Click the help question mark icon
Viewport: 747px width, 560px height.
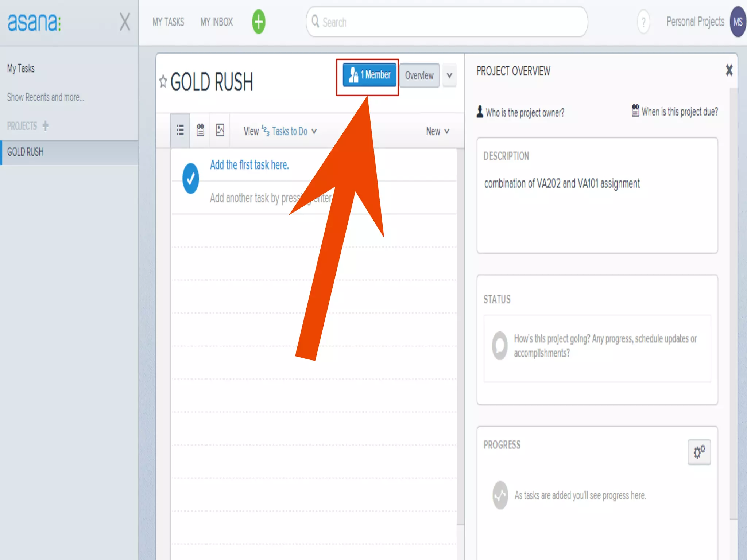[x=643, y=22]
